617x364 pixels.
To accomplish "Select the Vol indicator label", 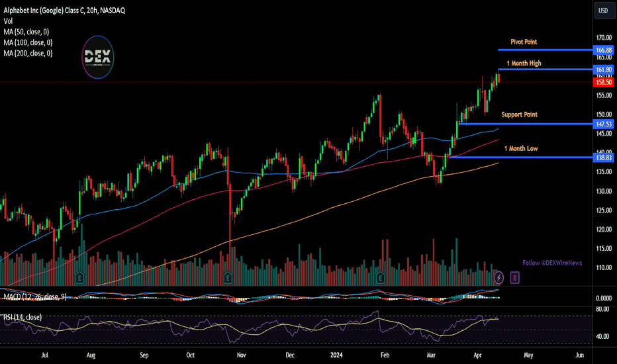I will 8,21.
